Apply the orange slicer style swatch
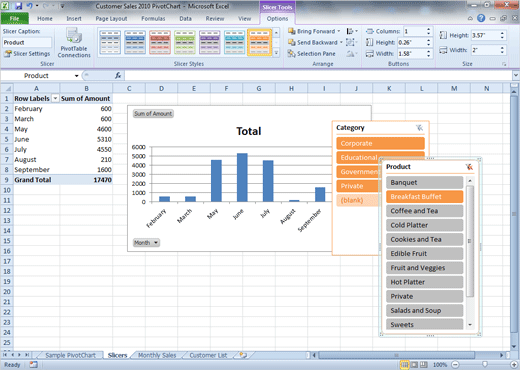 coord(259,42)
